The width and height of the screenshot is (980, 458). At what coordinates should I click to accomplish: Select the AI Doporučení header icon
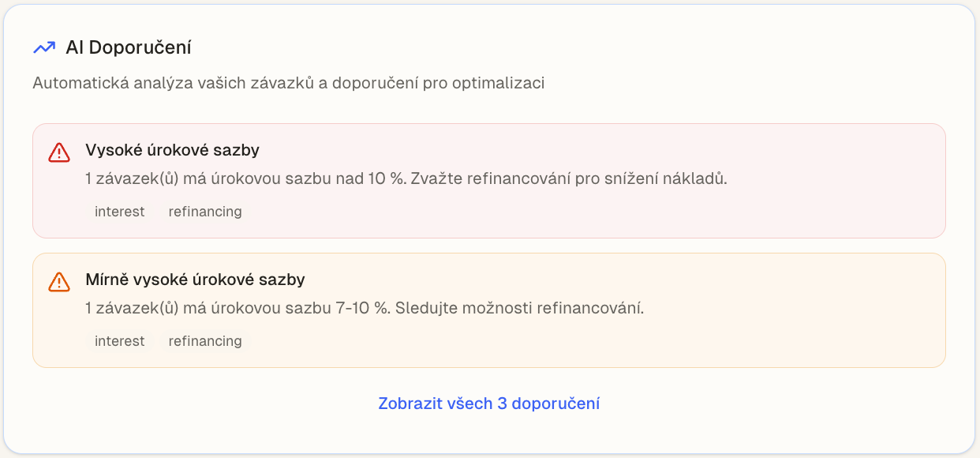pos(44,47)
